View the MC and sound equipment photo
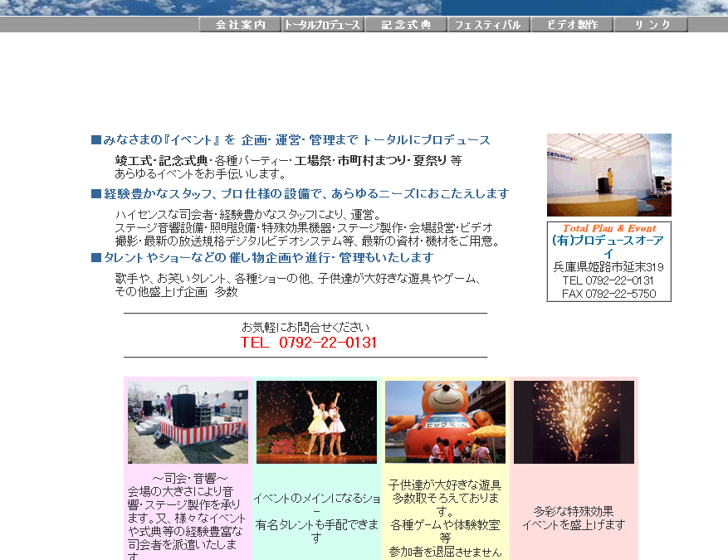Image resolution: width=728 pixels, height=560 pixels. tap(187, 421)
